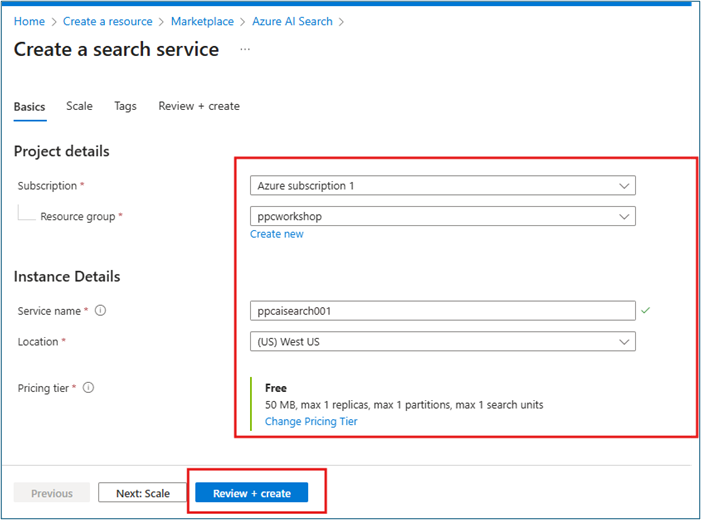Screen dimensions: 701x520
Task: Click Create new resource group link
Action: (277, 234)
